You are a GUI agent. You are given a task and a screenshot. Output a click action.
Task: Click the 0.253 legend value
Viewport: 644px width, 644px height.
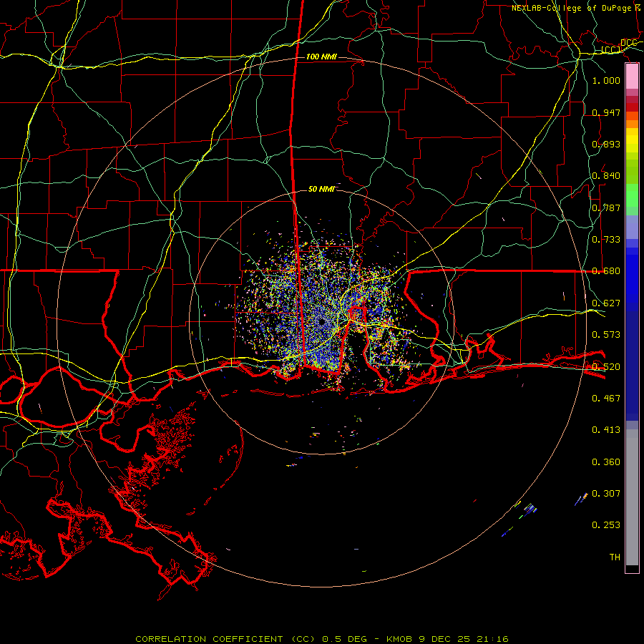click(x=606, y=525)
